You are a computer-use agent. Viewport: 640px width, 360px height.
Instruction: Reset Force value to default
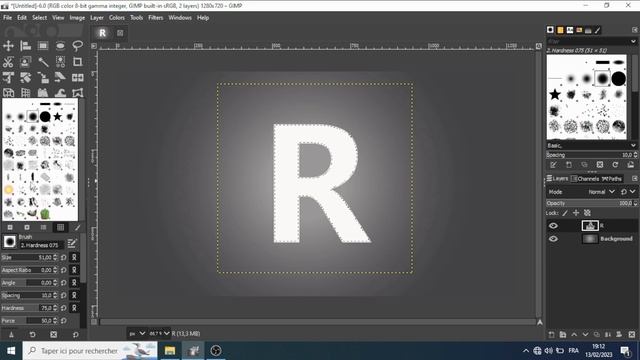click(64, 321)
